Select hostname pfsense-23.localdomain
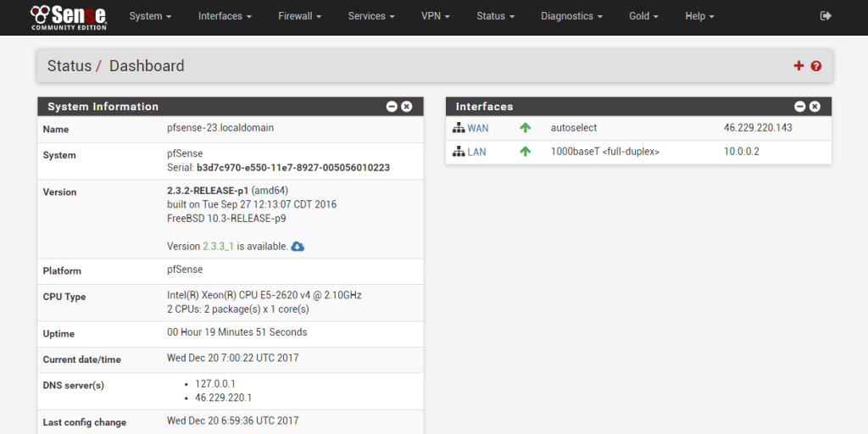 point(220,128)
